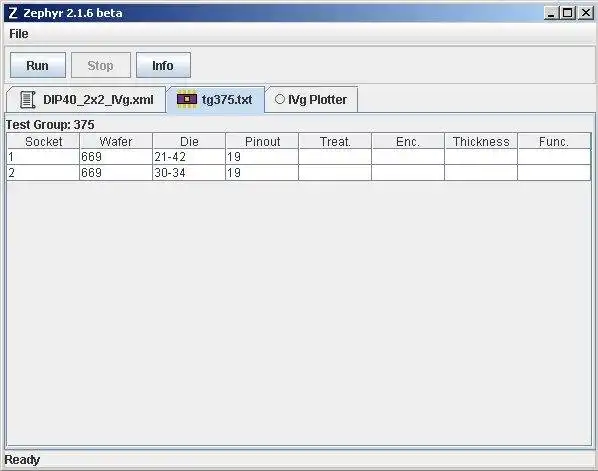
Task: Switch to the IVg Plotter tab
Action: (x=311, y=100)
